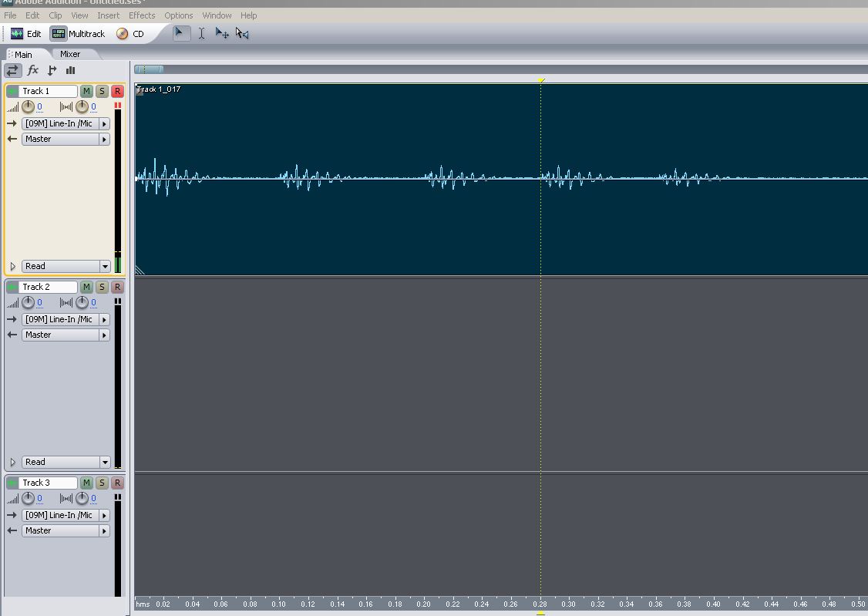The width and height of the screenshot is (868, 616).
Task: Open Track 2 Master output dropdown
Action: tap(104, 335)
